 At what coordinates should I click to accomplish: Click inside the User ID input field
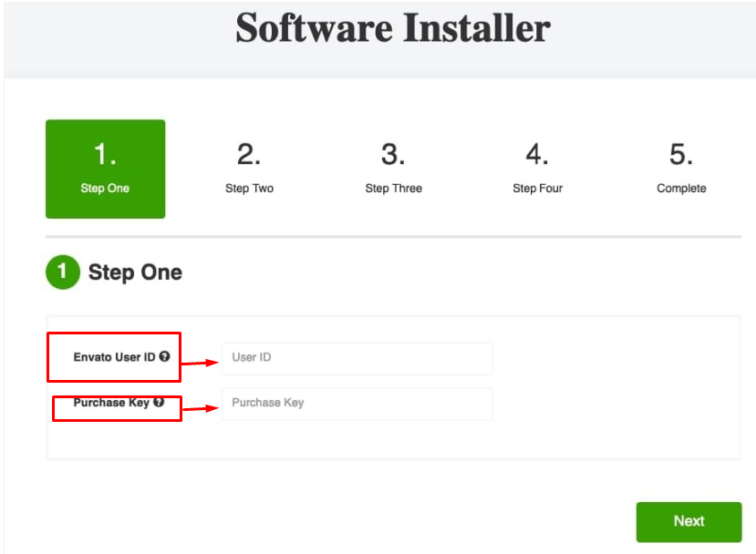tap(357, 358)
